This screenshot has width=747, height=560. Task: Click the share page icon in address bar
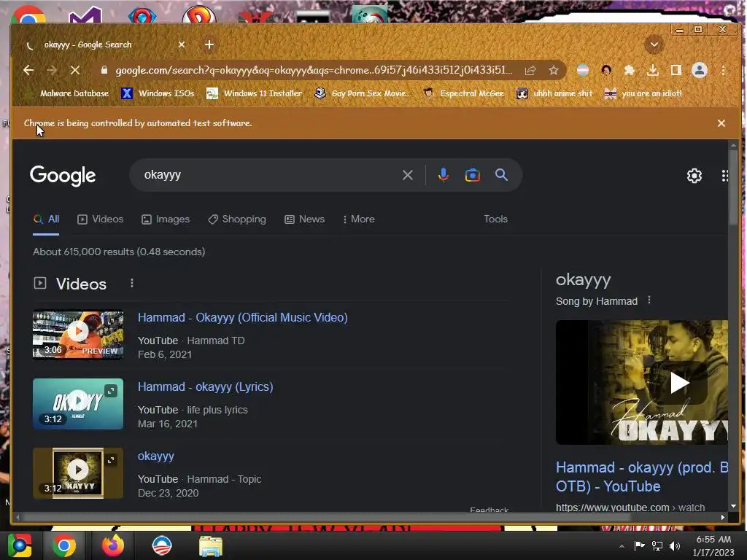(x=530, y=71)
